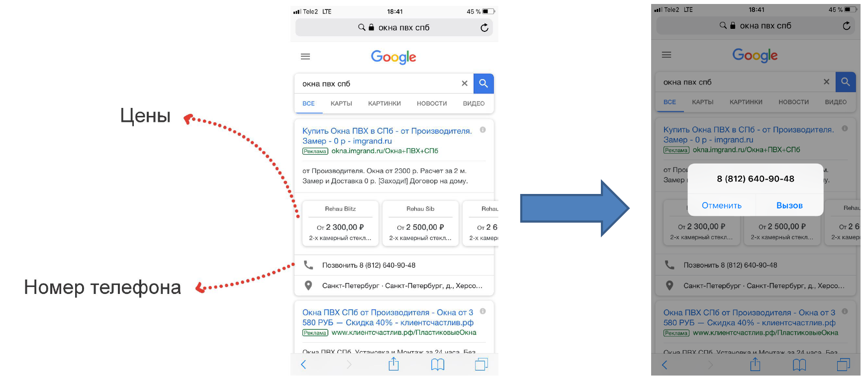This screenshot has width=868, height=376.
Task: Reload the page in the left phone's address bar
Action: pyautogui.click(x=484, y=28)
